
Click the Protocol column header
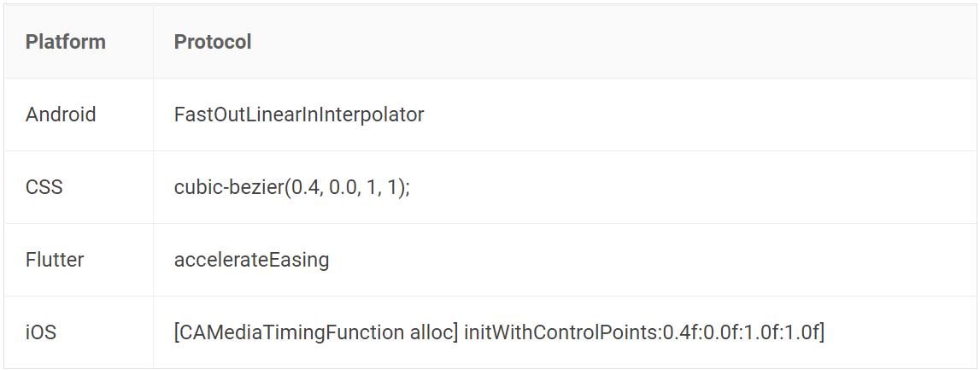pos(213,42)
